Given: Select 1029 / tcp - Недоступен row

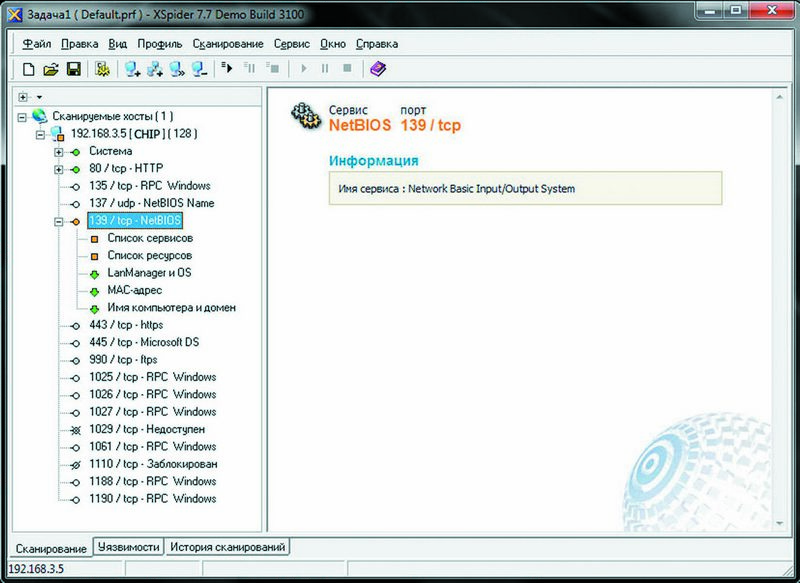Looking at the screenshot, I should 147,429.
